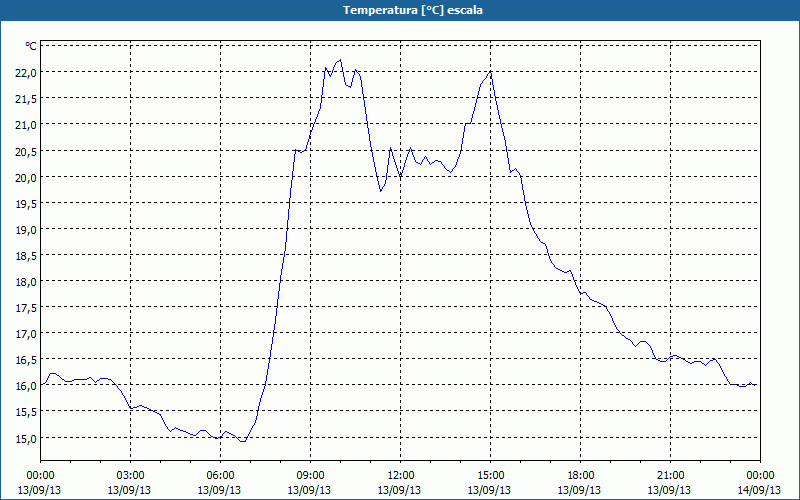Click the 15,5 y-axis label
Screen dimensions: 800x500
point(26,412)
